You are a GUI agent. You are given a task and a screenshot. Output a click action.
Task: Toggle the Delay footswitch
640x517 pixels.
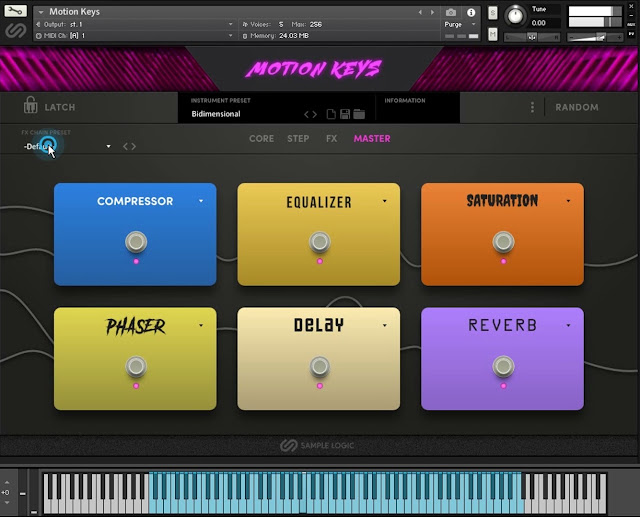point(320,366)
